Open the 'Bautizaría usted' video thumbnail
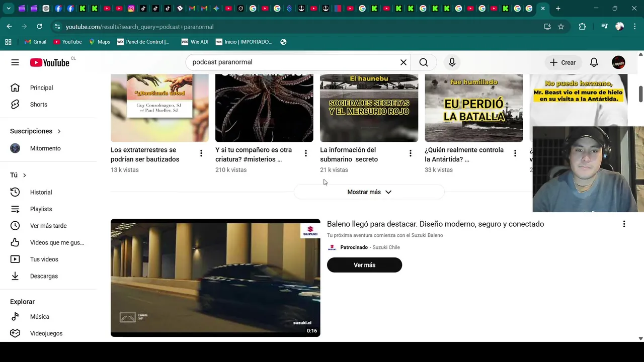Viewport: 644px width, 362px height. [159, 108]
